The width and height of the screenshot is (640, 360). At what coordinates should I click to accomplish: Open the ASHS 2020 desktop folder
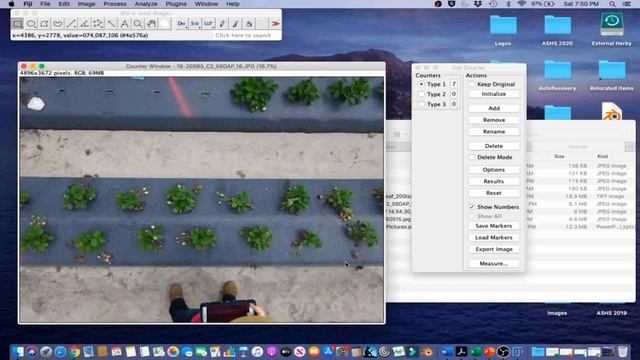[557, 30]
